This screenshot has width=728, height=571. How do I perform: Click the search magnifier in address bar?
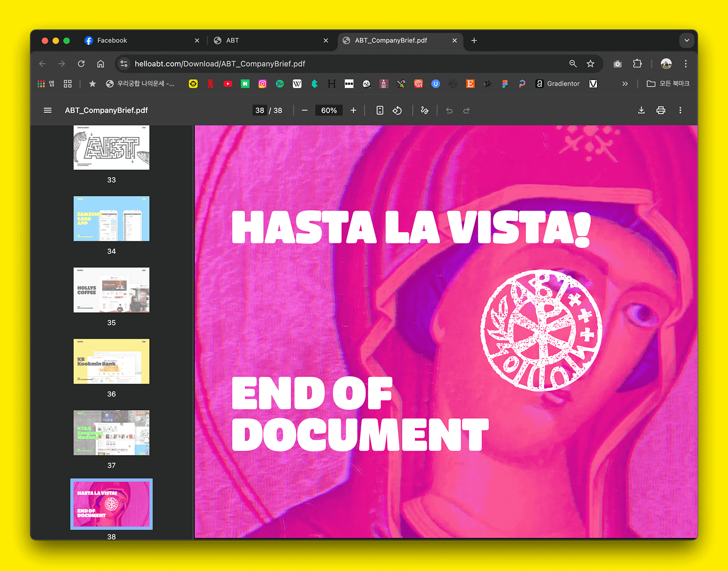click(x=573, y=64)
